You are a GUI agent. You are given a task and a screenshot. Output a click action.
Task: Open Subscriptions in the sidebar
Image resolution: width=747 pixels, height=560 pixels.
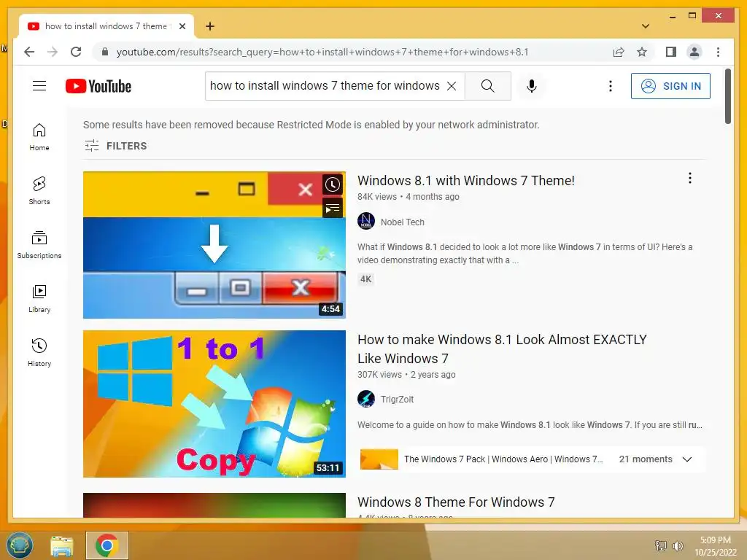tap(39, 245)
